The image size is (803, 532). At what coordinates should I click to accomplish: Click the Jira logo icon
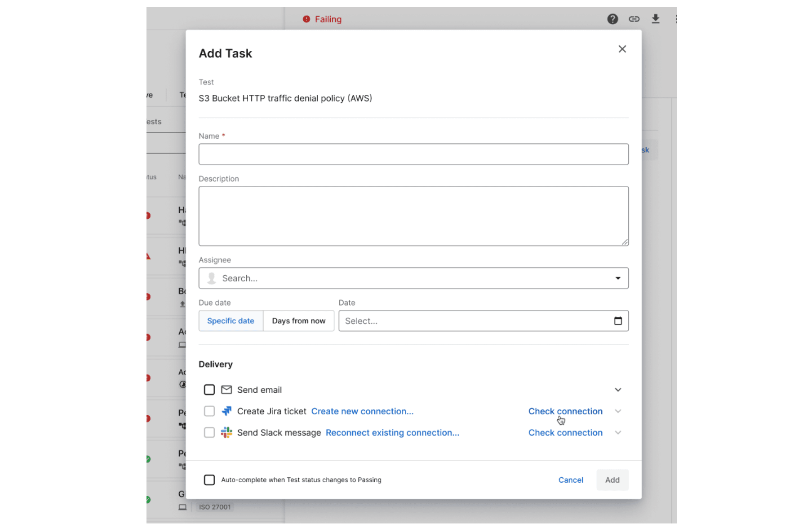226,411
